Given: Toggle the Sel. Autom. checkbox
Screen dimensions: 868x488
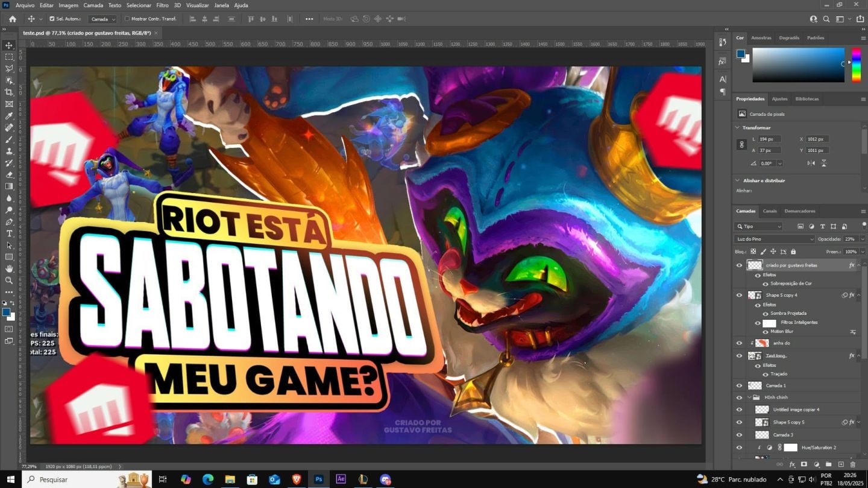Looking at the screenshot, I should click(x=52, y=19).
